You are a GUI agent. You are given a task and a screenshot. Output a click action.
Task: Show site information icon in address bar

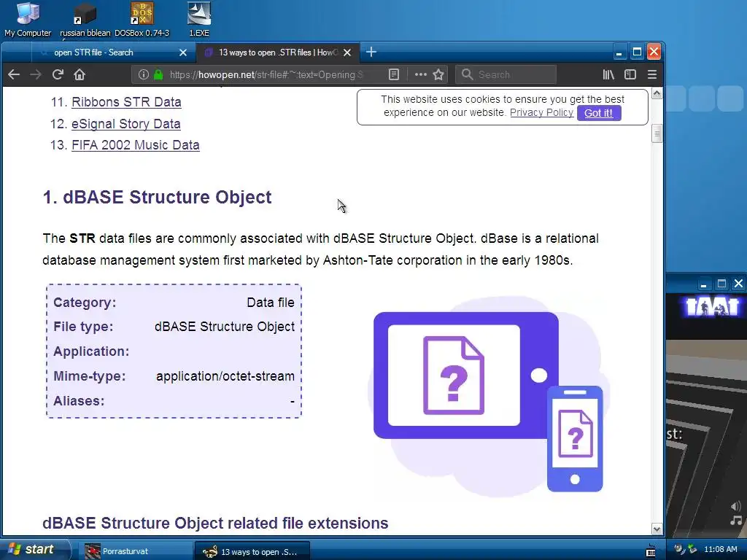point(143,75)
